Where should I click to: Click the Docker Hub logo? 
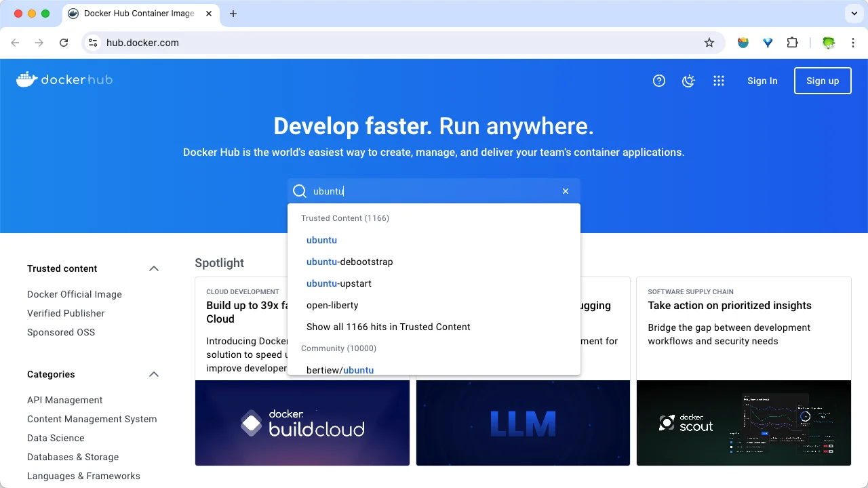tap(64, 79)
